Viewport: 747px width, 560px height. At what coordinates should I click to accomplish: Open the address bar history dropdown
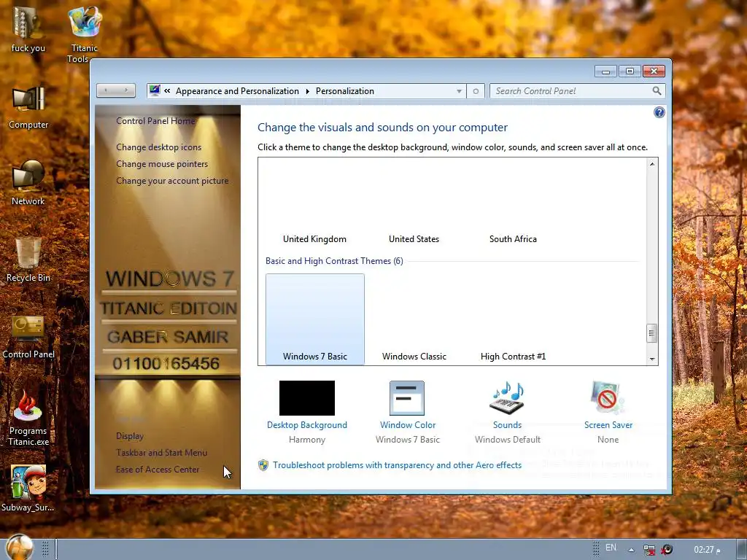[459, 91]
